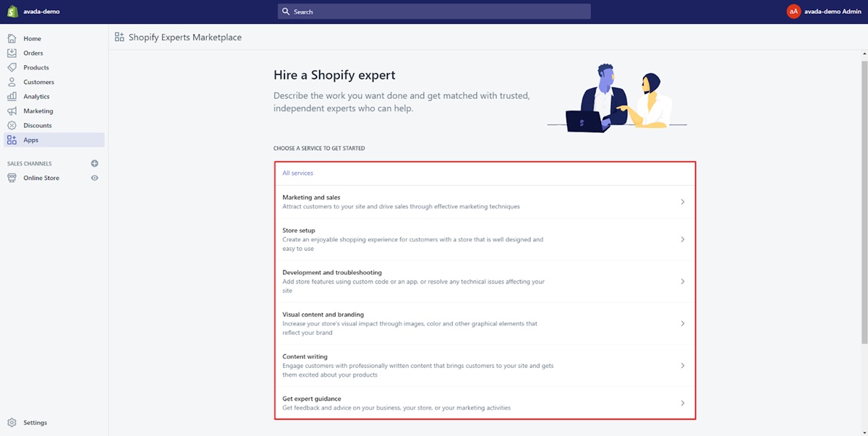The height and width of the screenshot is (436, 868).
Task: Click the Apps grid icon in sidebar
Action: pos(12,140)
